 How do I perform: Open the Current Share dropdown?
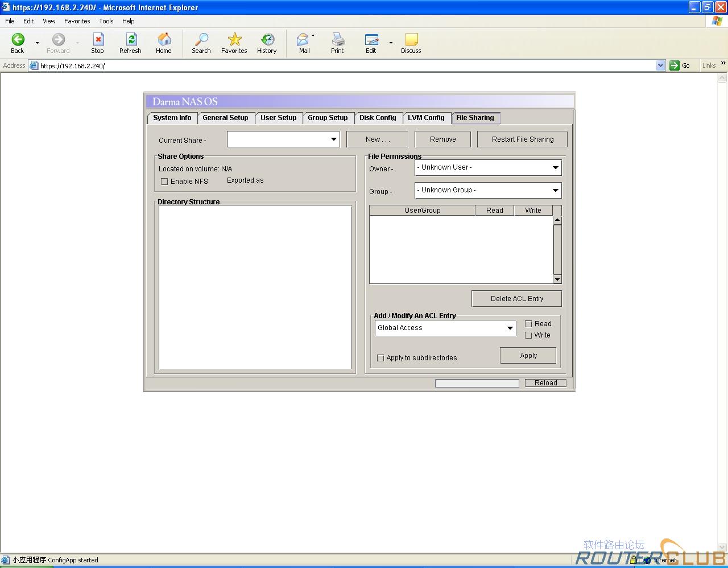pyautogui.click(x=283, y=139)
